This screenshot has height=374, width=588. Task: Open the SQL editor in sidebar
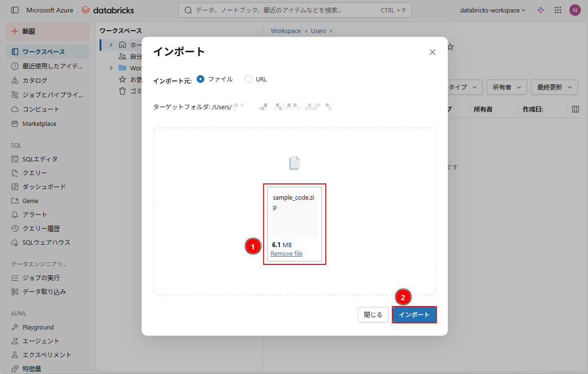[40, 159]
